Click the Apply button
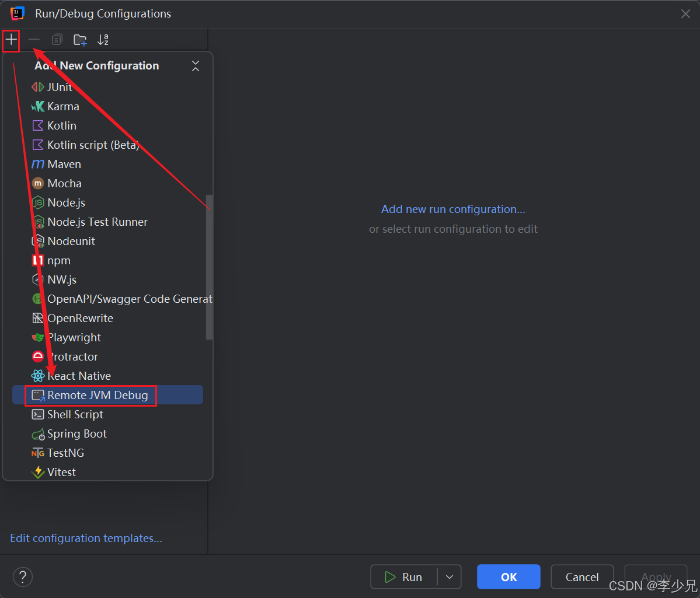This screenshot has height=598, width=700. (656, 577)
